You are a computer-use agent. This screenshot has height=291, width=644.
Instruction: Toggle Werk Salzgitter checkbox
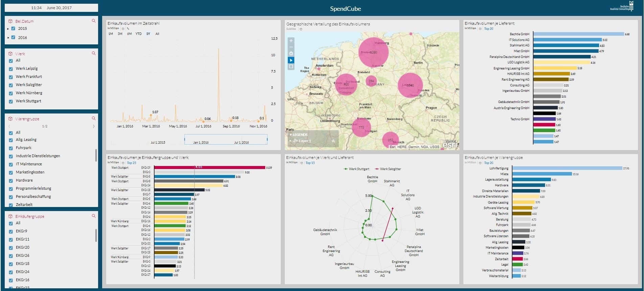pos(11,85)
